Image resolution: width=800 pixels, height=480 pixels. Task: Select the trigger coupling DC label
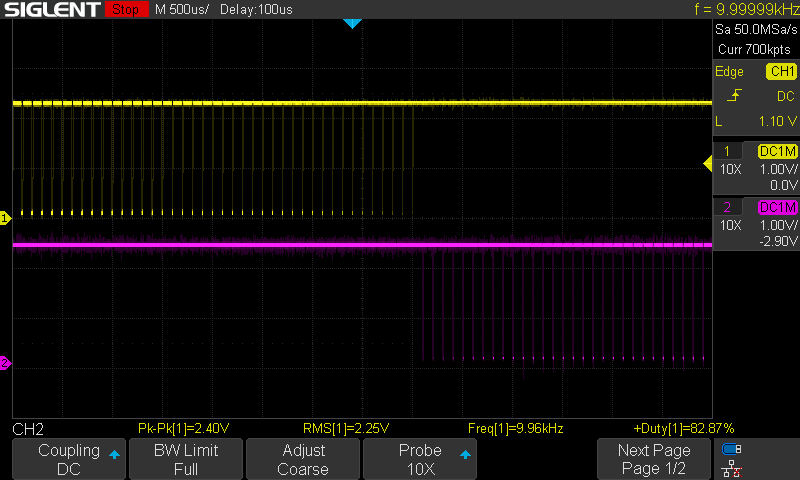pyautogui.click(x=786, y=96)
